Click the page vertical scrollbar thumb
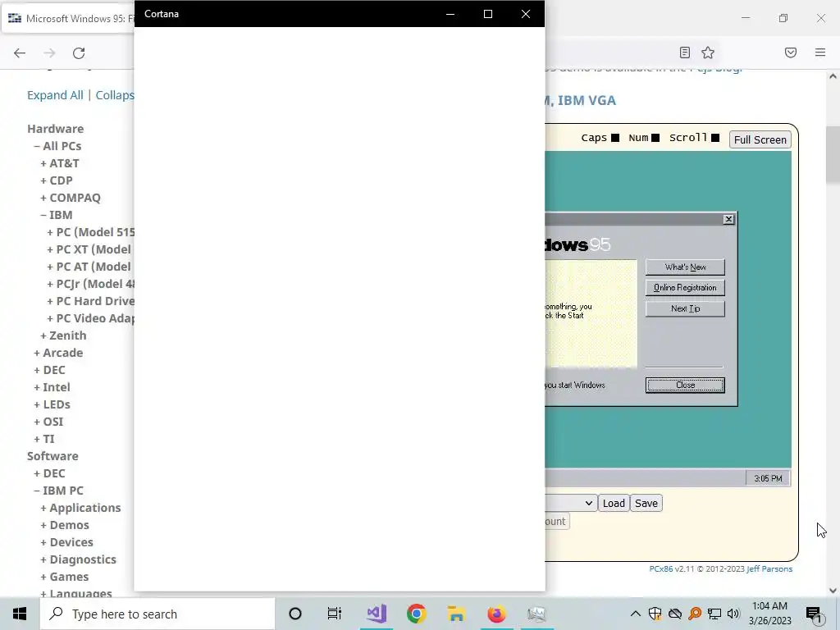Screen dimensions: 840x630 (x=833, y=155)
